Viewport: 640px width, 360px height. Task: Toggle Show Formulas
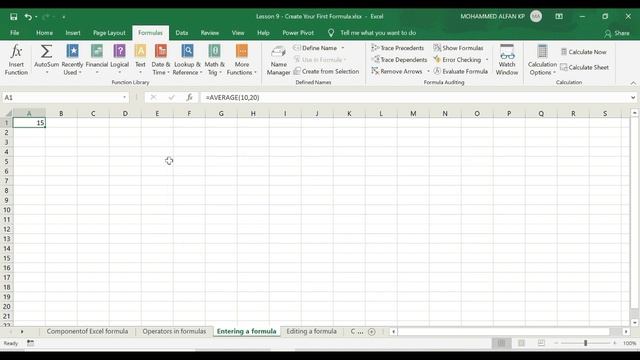click(x=458, y=48)
